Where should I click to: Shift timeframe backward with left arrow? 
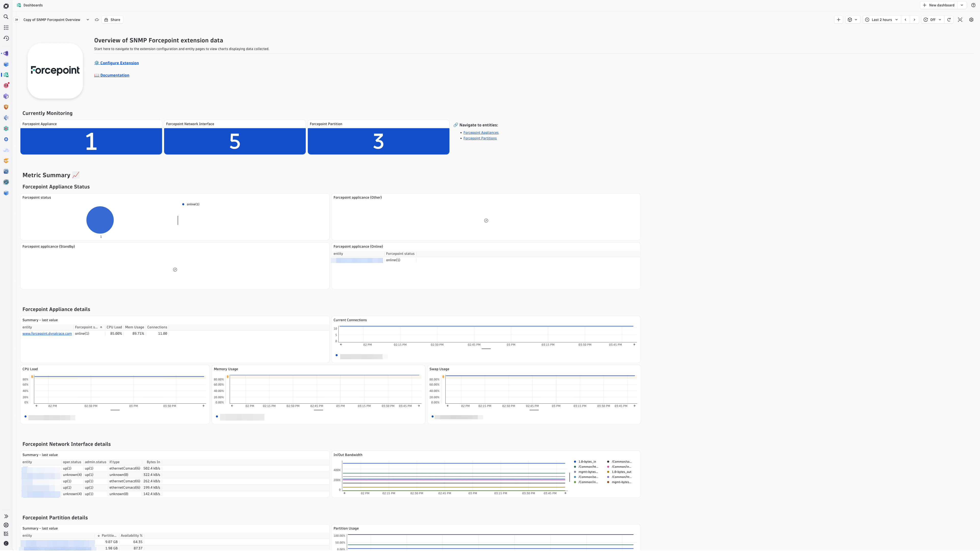[905, 20]
